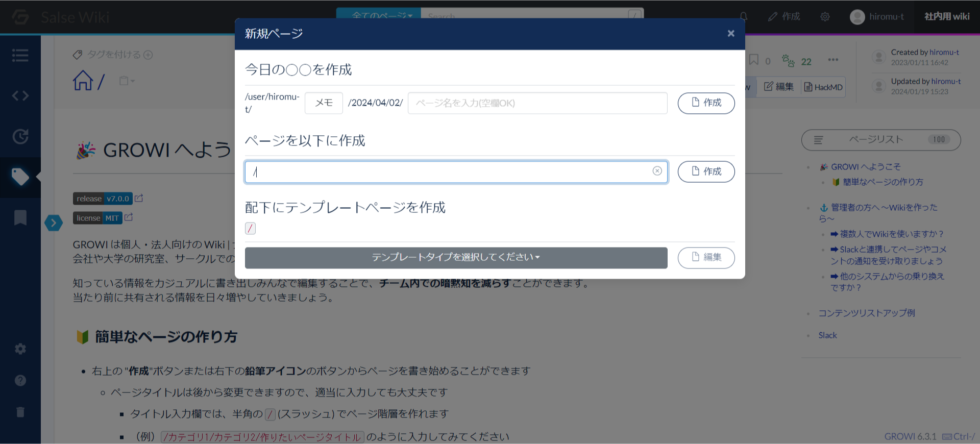980x444 pixels.
Task: Open the ページリスト button
Action: click(881, 140)
